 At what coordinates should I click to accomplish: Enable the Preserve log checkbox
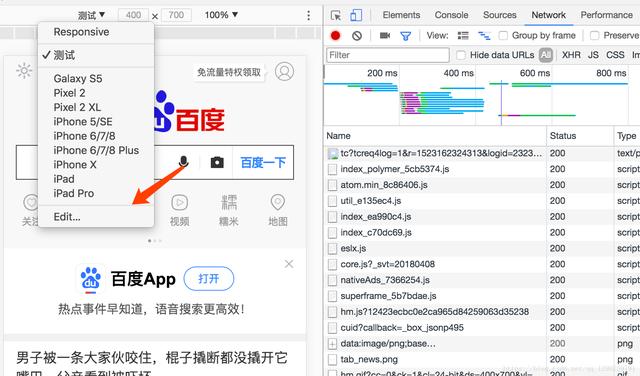(595, 36)
